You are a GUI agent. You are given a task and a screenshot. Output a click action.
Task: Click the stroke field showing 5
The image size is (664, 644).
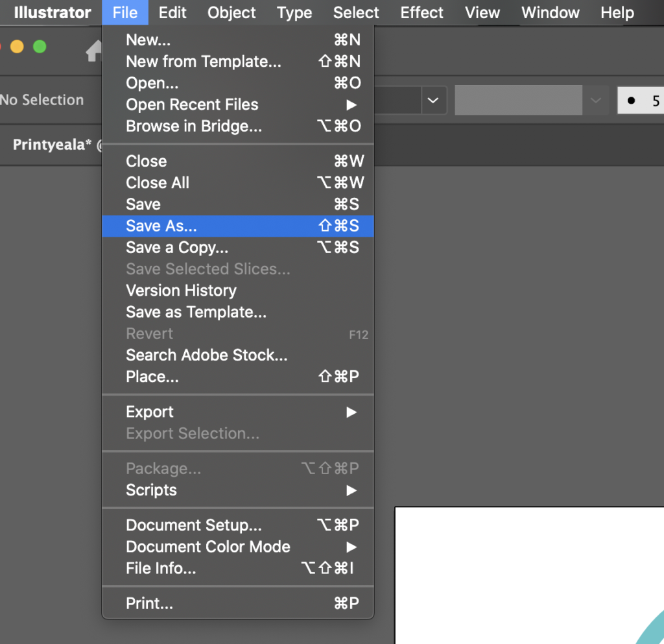(x=642, y=101)
